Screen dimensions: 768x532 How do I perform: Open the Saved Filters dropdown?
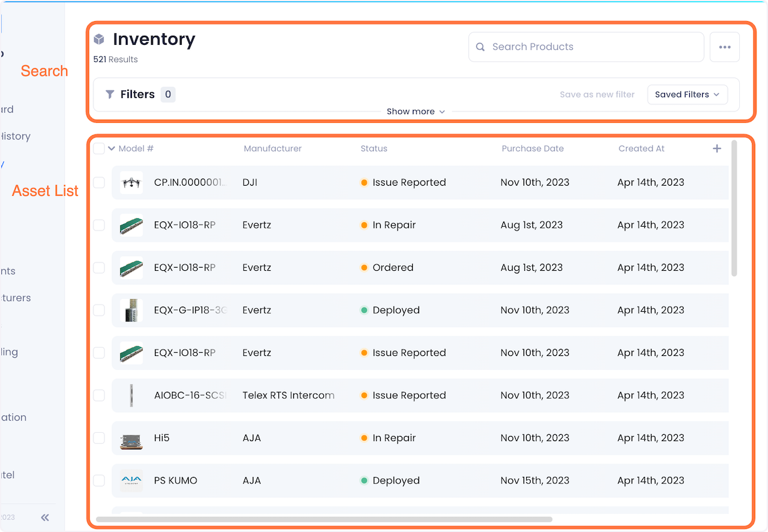(687, 95)
